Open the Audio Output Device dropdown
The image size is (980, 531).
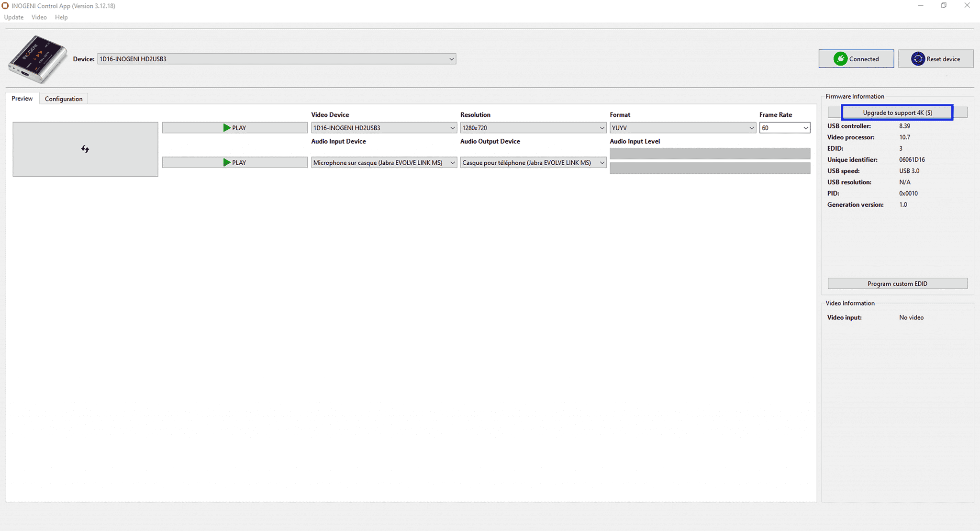[x=533, y=163]
